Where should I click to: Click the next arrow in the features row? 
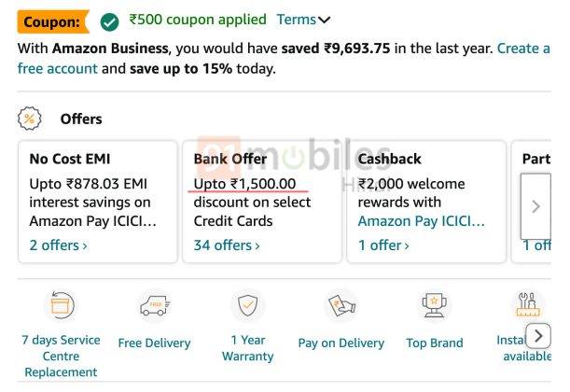tap(538, 336)
